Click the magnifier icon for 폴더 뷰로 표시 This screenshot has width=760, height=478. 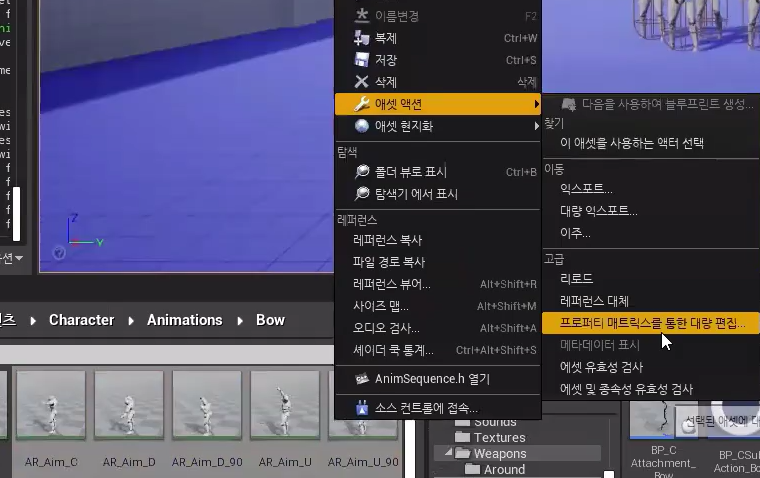point(362,172)
